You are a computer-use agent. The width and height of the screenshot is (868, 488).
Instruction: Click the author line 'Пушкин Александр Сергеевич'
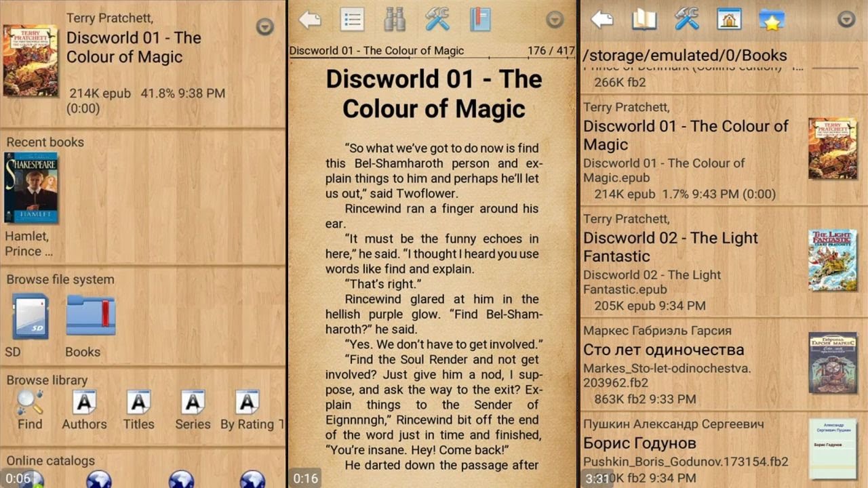pos(673,424)
